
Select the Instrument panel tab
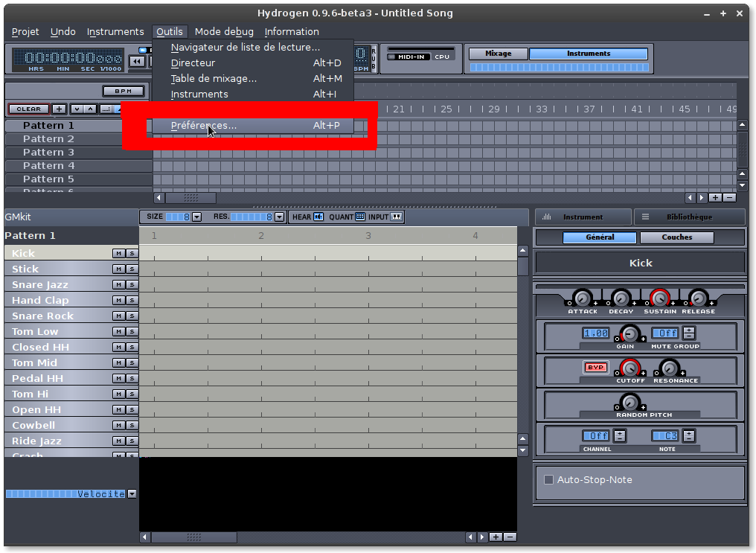[583, 217]
